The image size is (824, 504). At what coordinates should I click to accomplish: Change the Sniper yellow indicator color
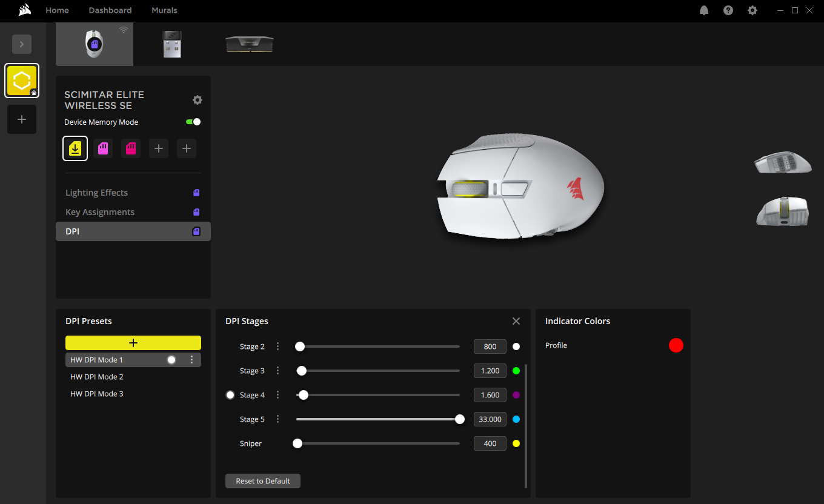click(516, 443)
